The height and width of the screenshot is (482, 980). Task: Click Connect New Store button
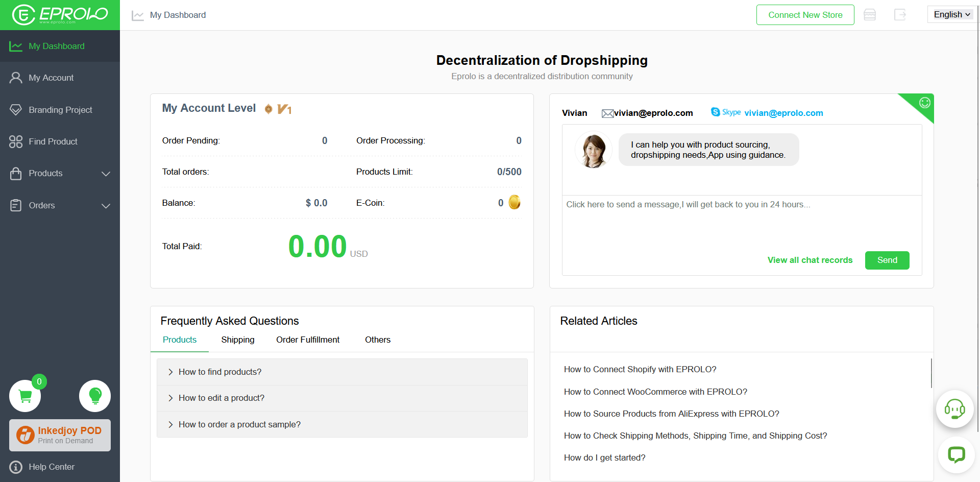point(805,15)
